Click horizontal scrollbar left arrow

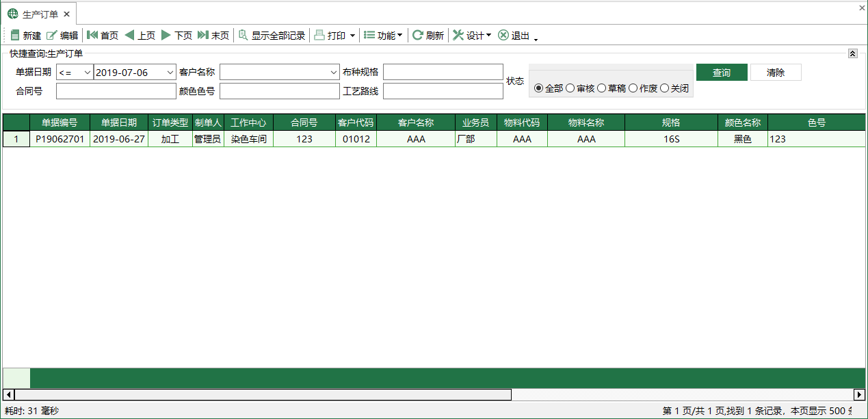pyautogui.click(x=8, y=395)
